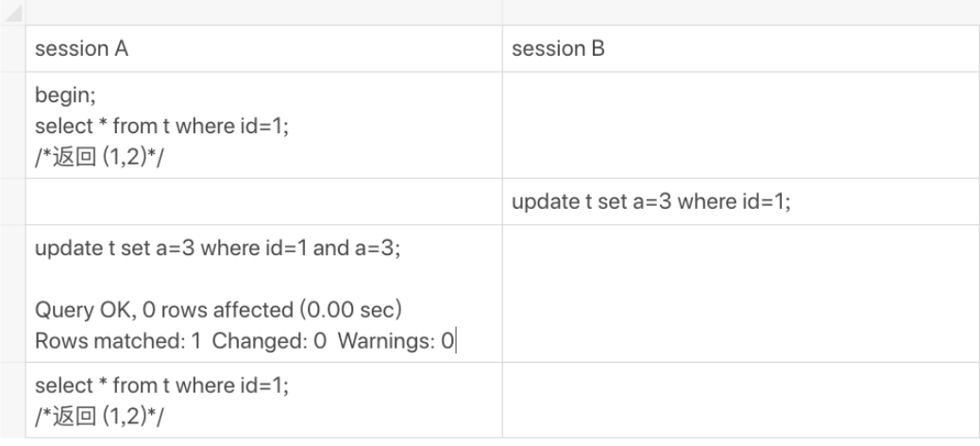Click the Query OK, 0 rows affected line
Image resolution: width=980 pixels, height=446 pixels.
coord(218,310)
